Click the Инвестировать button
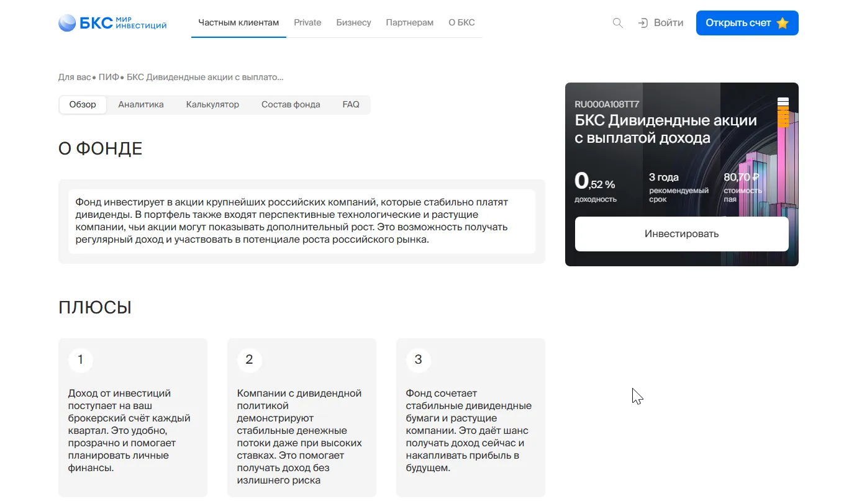The width and height of the screenshot is (867, 504). tap(681, 234)
